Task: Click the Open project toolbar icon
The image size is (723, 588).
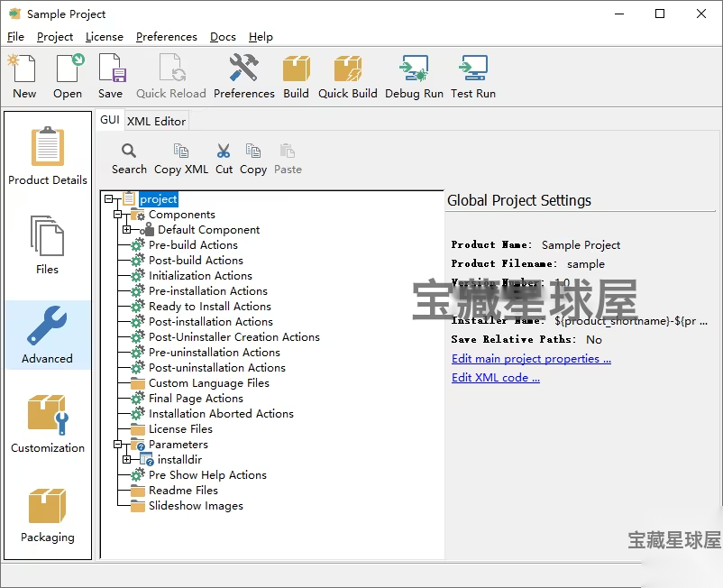Action: pyautogui.click(x=69, y=69)
